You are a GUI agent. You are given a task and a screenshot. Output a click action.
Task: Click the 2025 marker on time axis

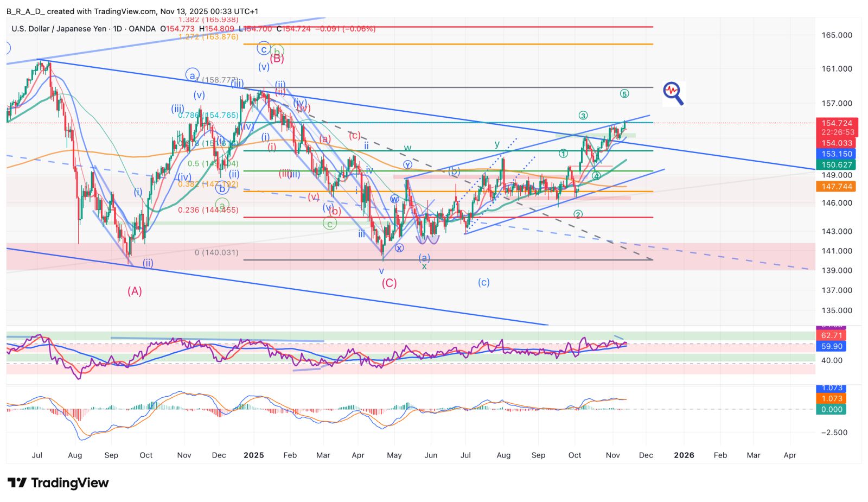click(x=254, y=455)
